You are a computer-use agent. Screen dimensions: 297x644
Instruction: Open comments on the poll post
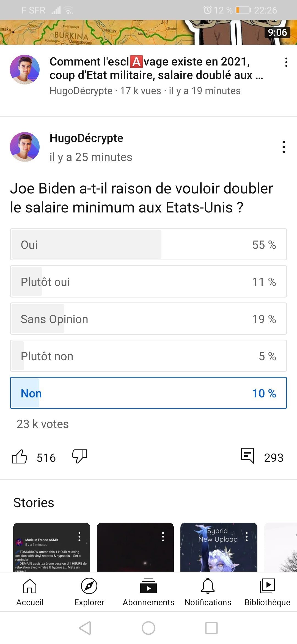(x=248, y=456)
